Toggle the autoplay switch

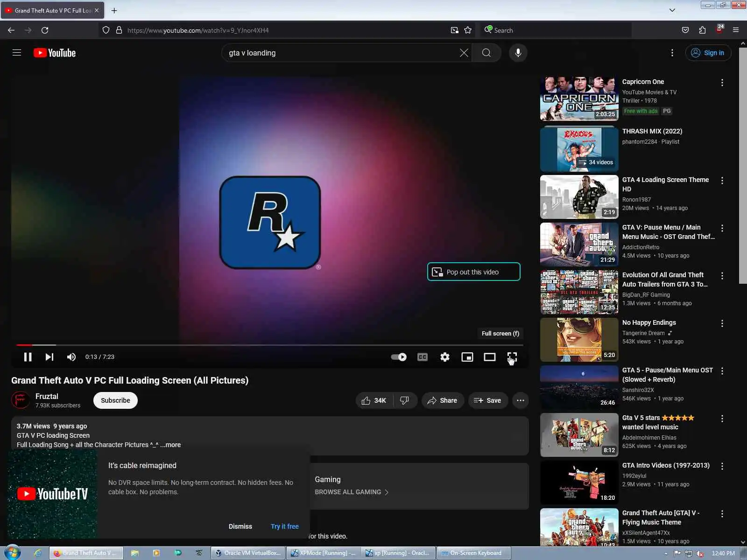(x=399, y=357)
